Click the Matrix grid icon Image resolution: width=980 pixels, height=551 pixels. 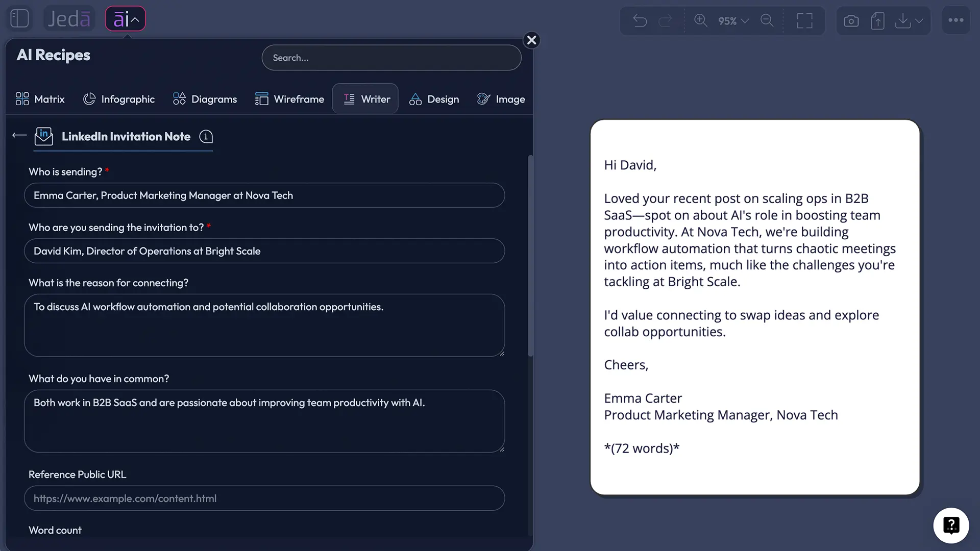[x=22, y=99]
